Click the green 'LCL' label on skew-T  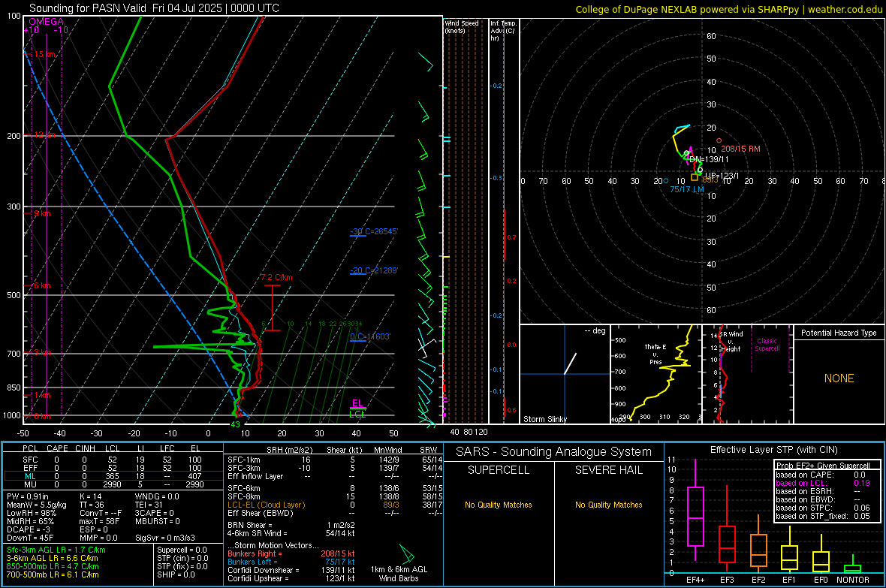(357, 414)
